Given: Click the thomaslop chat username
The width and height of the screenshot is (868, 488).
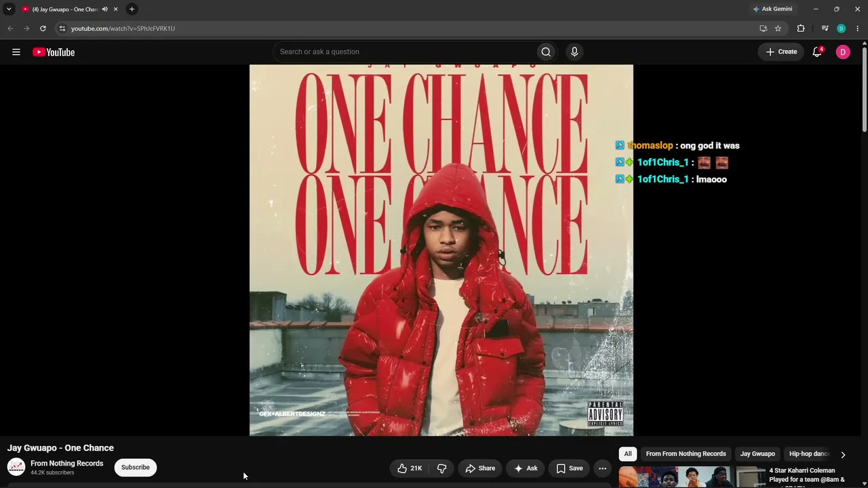Looking at the screenshot, I should click(x=650, y=146).
